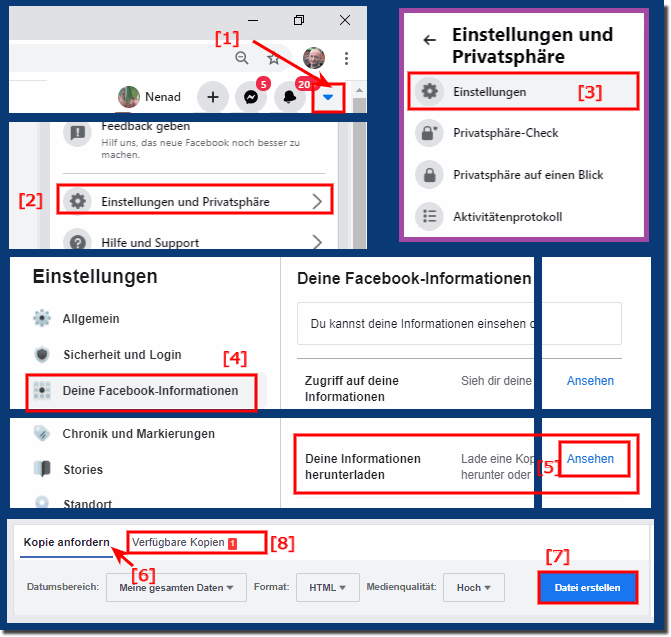Open Medienqualität Hoch dropdown
The image size is (671, 637).
(473, 587)
